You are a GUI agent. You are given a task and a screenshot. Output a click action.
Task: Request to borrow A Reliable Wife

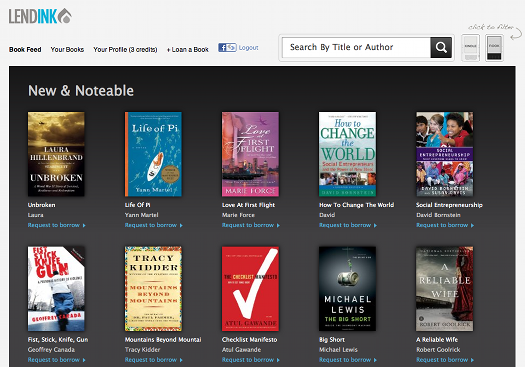pyautogui.click(x=445, y=360)
